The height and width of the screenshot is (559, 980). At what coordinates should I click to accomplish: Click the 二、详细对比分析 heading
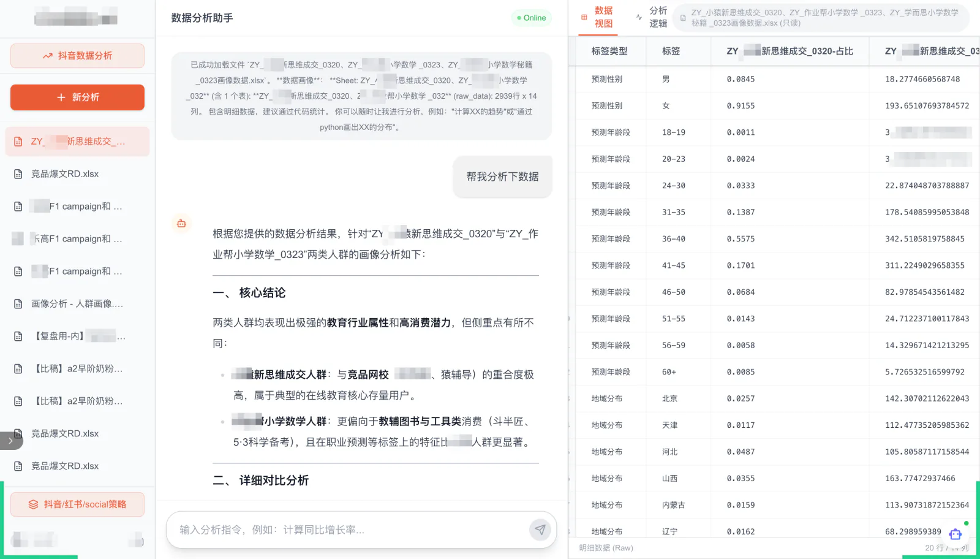(x=261, y=481)
